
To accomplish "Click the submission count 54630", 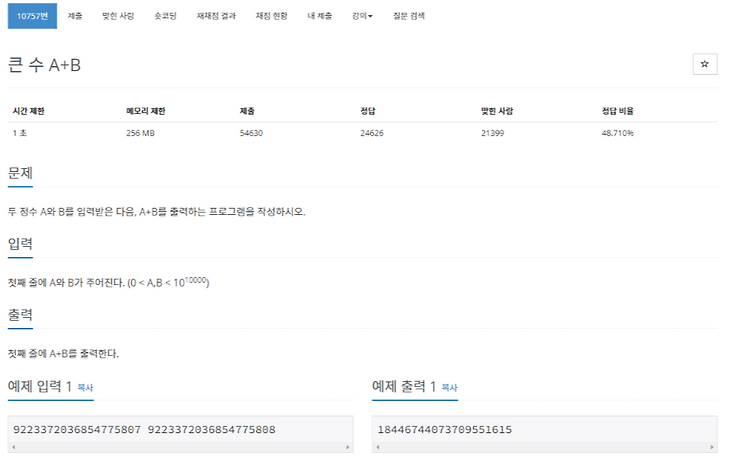I will click(251, 133).
